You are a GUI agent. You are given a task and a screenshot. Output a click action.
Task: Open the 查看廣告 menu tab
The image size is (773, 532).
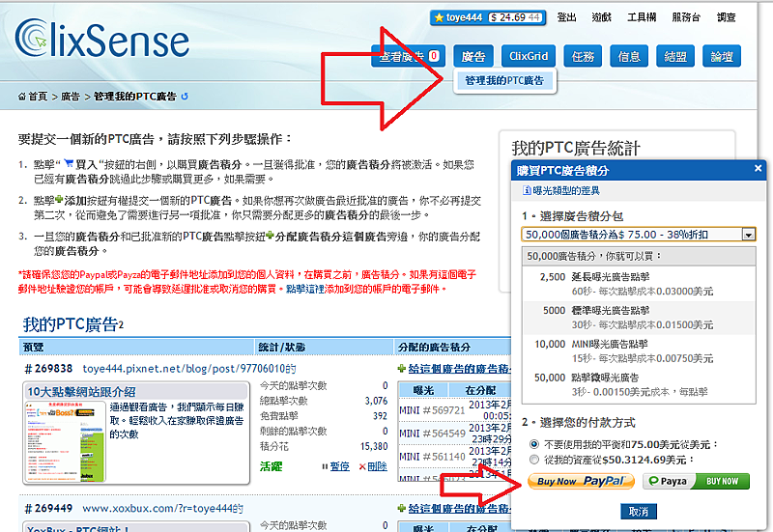(x=408, y=56)
